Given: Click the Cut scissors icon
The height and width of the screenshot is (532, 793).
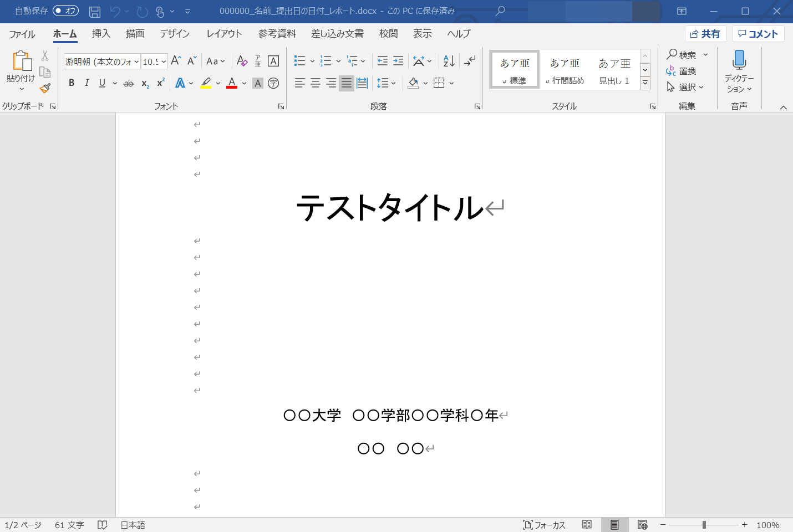Looking at the screenshot, I should 45,56.
